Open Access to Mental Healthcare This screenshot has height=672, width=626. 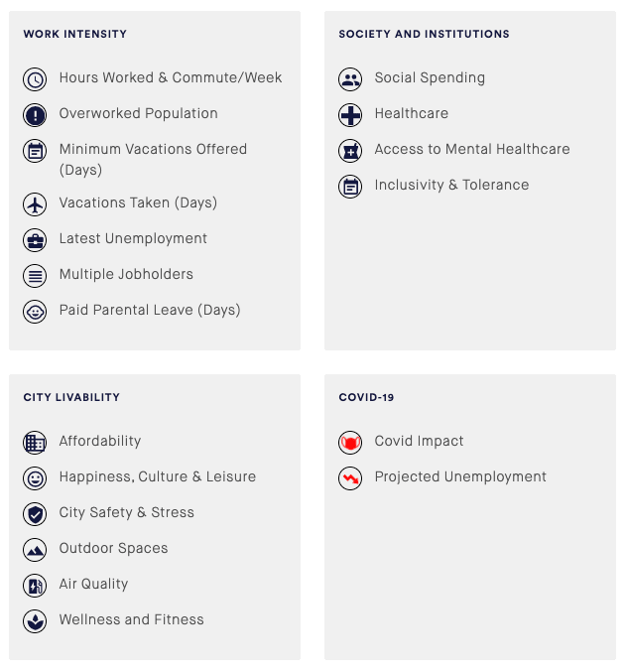[472, 149]
